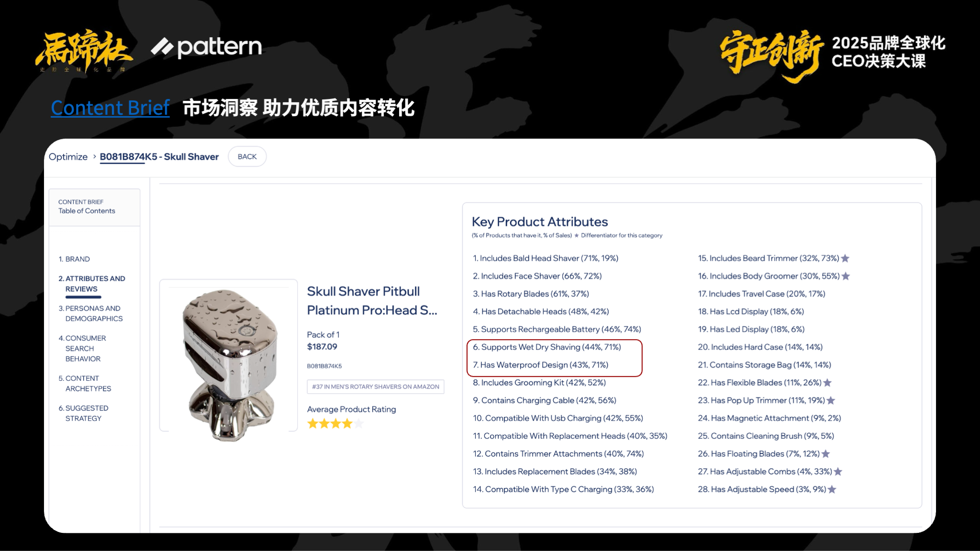Image resolution: width=980 pixels, height=551 pixels.
Task: Click the Men's Rotary Shavers rank badge
Action: click(375, 386)
